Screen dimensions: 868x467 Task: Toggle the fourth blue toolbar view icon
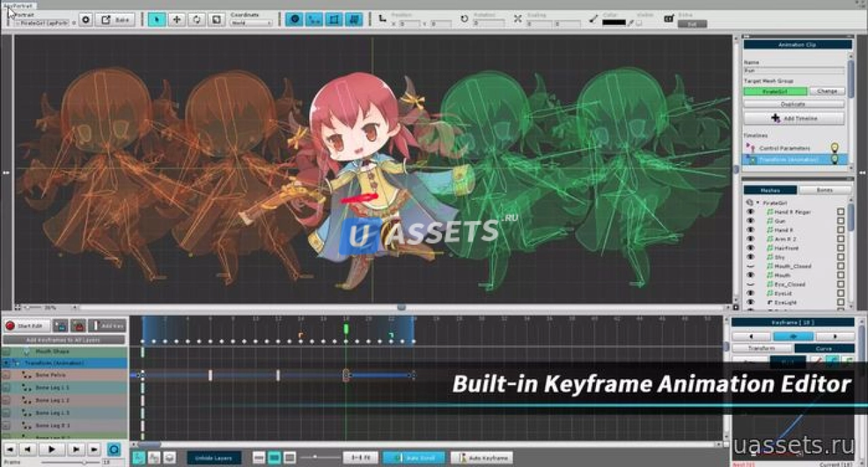click(353, 20)
